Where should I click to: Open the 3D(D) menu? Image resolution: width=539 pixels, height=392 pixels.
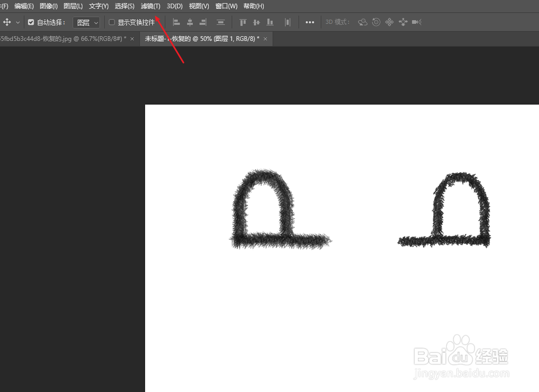(175, 6)
